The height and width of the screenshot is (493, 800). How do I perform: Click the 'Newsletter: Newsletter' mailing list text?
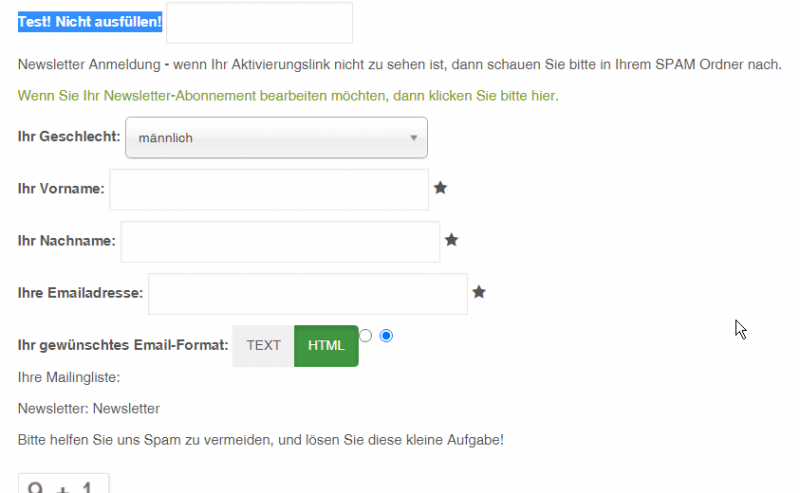tap(89, 408)
